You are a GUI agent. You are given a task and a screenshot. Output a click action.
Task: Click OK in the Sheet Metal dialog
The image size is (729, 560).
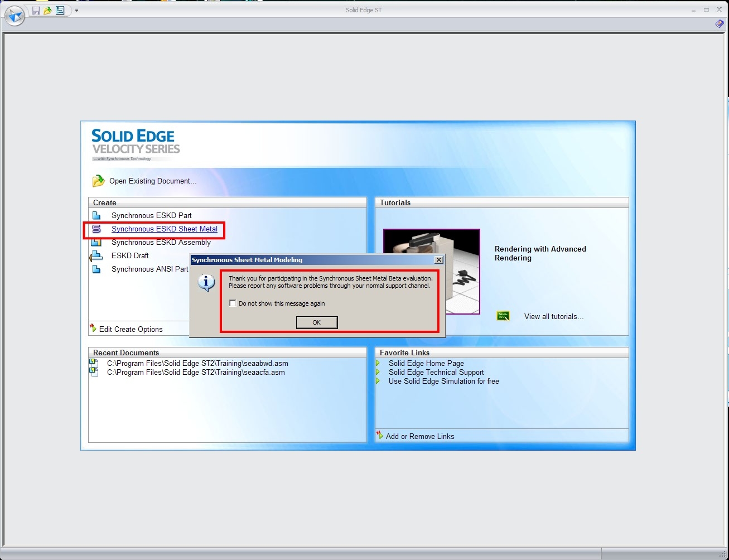pyautogui.click(x=317, y=322)
